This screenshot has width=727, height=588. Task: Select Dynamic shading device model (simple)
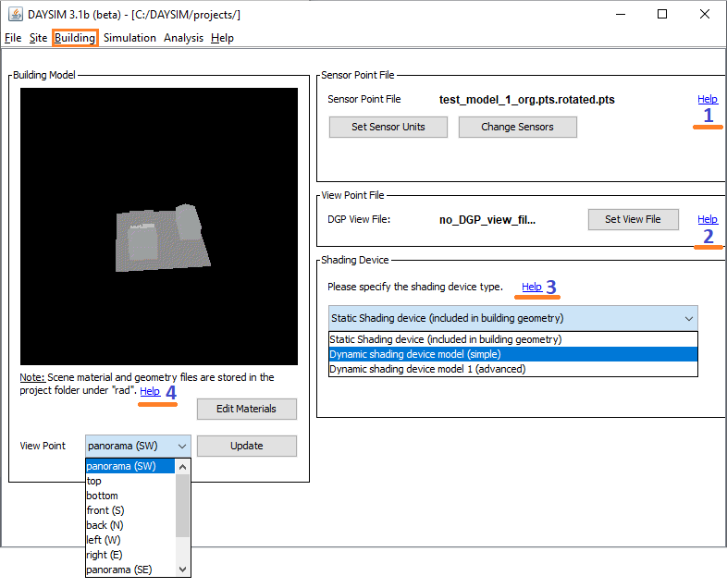(512, 354)
